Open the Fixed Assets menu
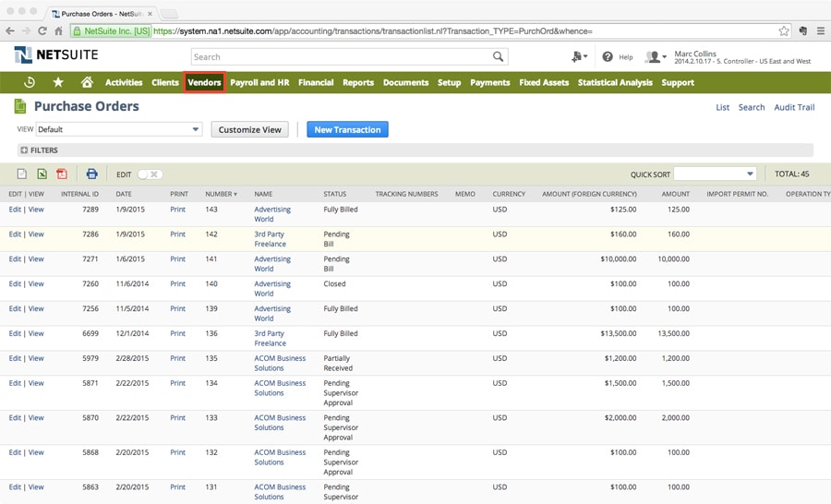 click(x=544, y=82)
